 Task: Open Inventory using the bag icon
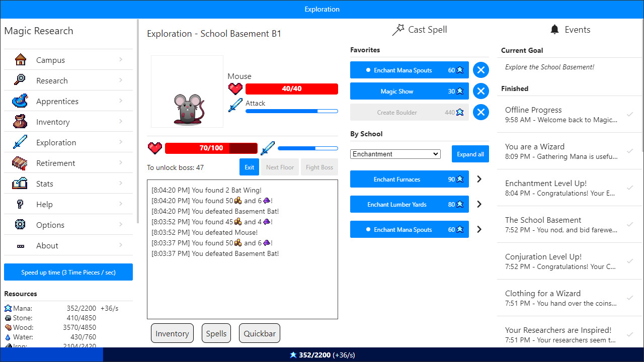coord(19,121)
